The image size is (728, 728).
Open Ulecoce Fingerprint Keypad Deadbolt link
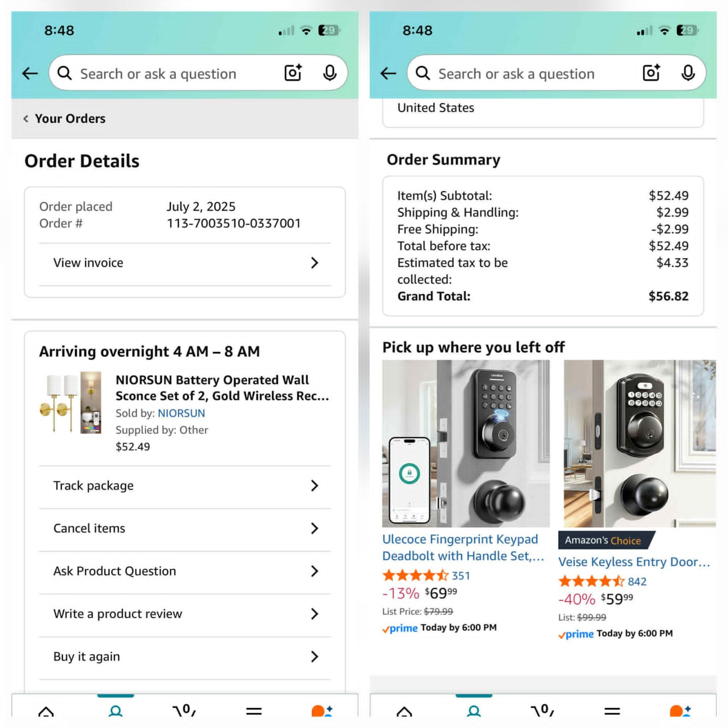click(x=463, y=548)
